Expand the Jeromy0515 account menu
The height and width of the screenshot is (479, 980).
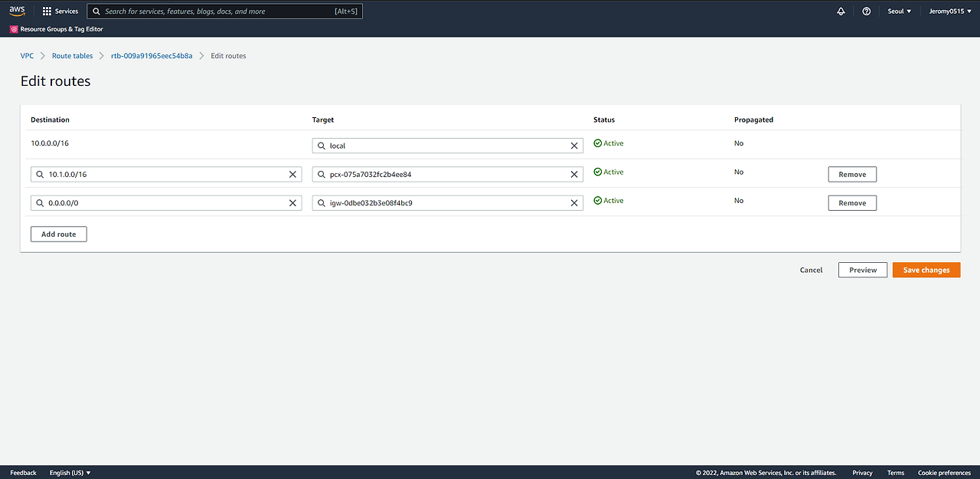click(949, 11)
